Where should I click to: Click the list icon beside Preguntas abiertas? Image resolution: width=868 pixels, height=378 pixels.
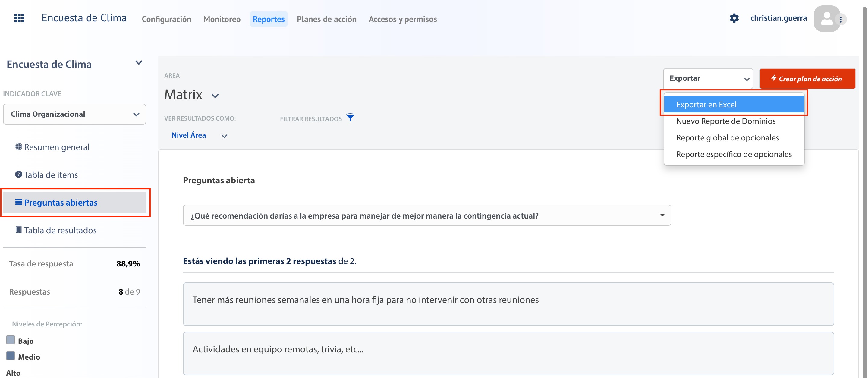coord(18,202)
